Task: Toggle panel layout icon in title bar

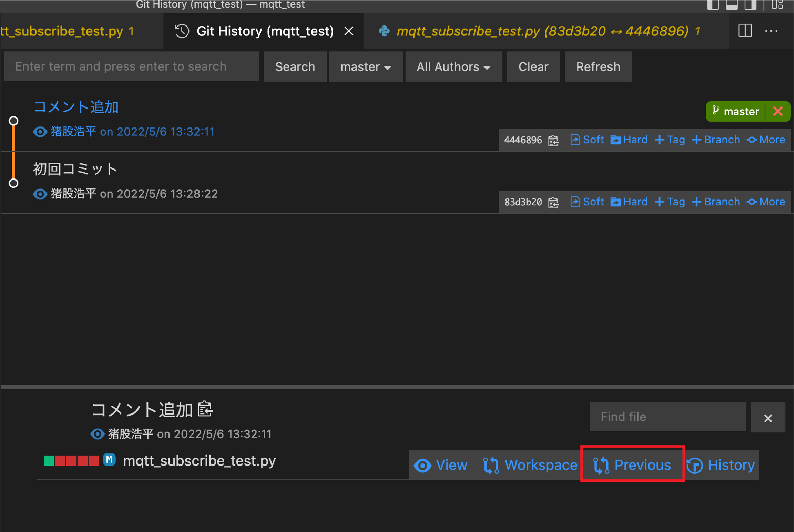Action: click(x=731, y=5)
